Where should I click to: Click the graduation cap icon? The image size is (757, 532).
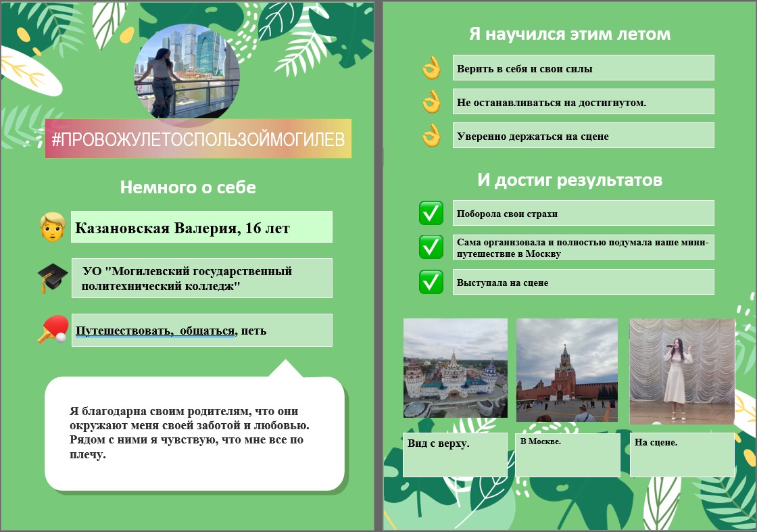click(53, 278)
